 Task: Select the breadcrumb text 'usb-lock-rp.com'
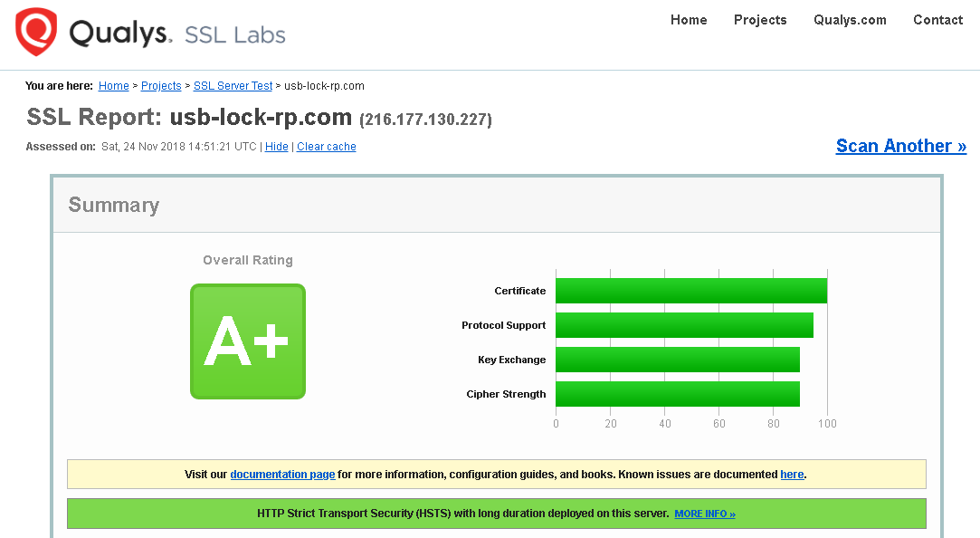[x=324, y=86]
